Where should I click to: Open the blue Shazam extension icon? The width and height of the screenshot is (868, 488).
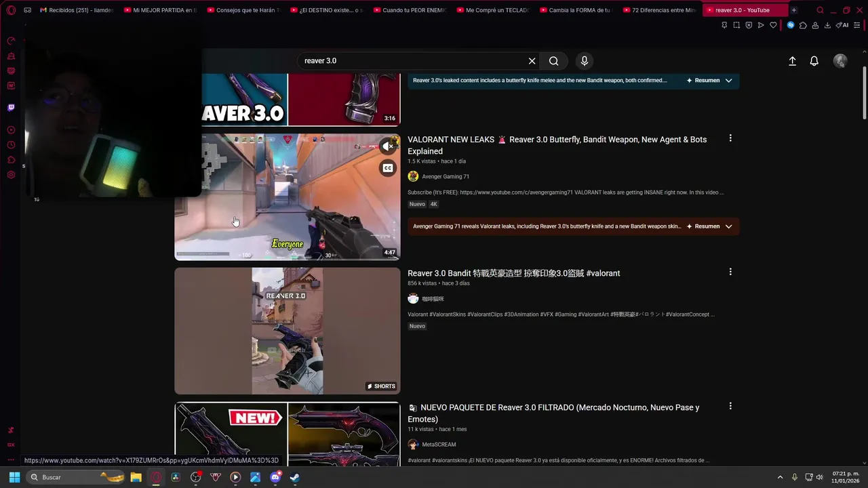click(x=791, y=25)
